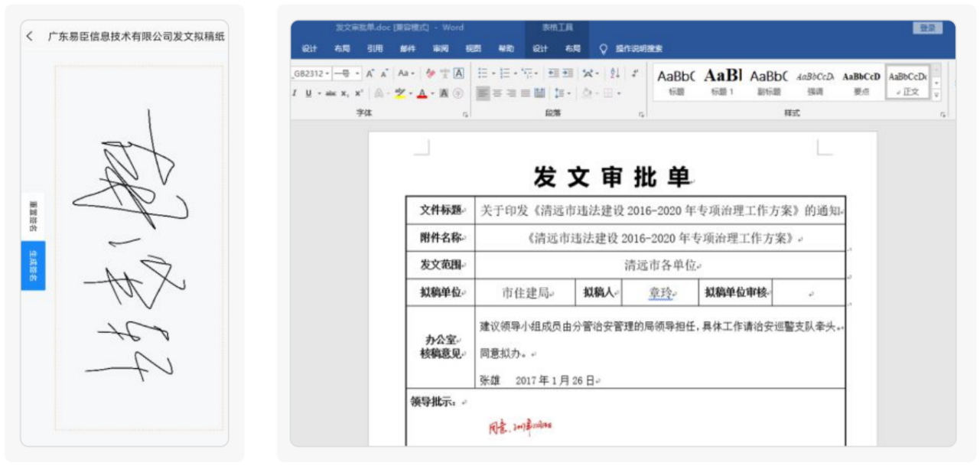This screenshot has height=466, width=980.
Task: Click the Asian Layout icon
Action: click(x=590, y=73)
